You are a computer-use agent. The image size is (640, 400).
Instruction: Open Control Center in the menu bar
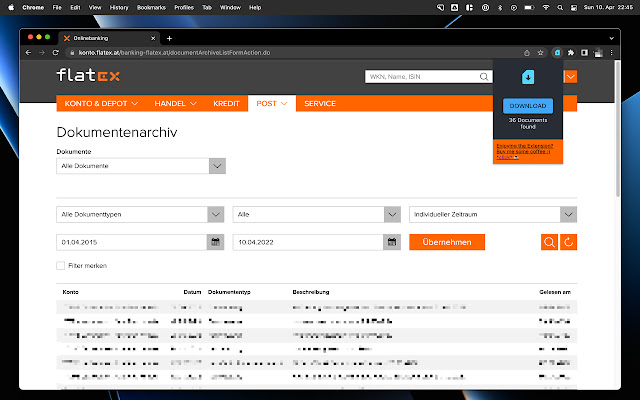click(574, 7)
